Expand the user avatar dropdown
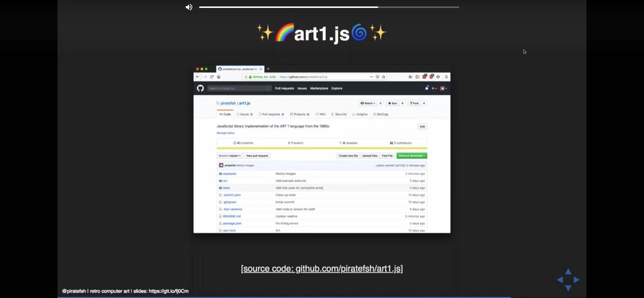This screenshot has width=644, height=298. point(443,88)
